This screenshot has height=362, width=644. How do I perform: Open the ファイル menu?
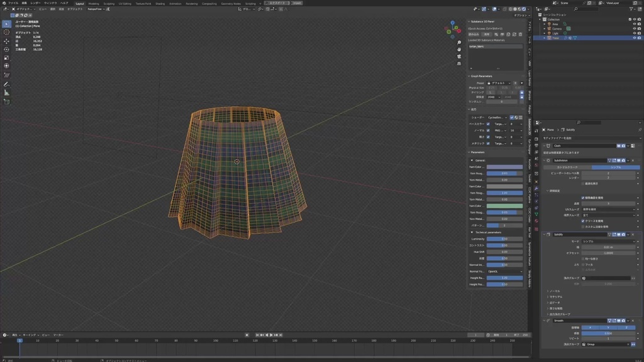click(13, 3)
